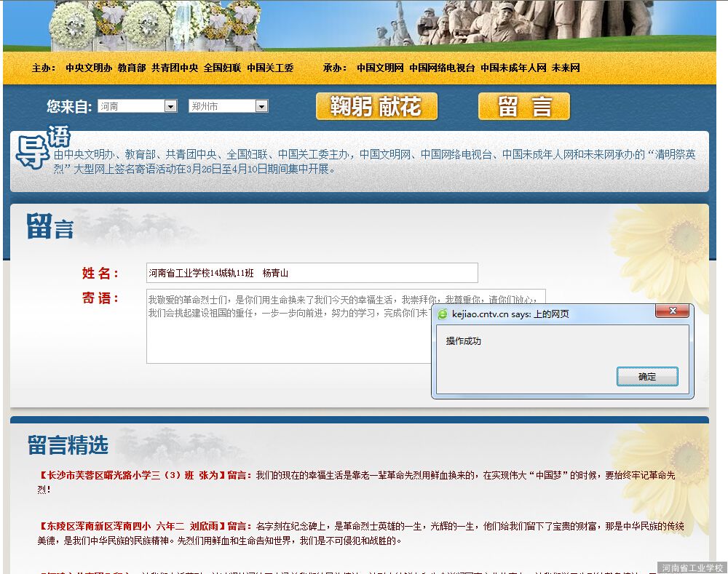Open the 中国网络电视台 link
The width and height of the screenshot is (728, 574).
442,68
